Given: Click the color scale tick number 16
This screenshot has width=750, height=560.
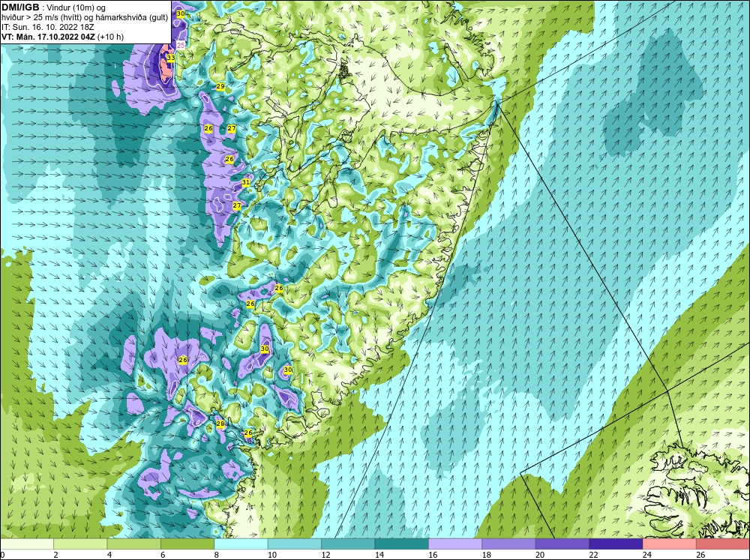Looking at the screenshot, I should click(x=433, y=555).
